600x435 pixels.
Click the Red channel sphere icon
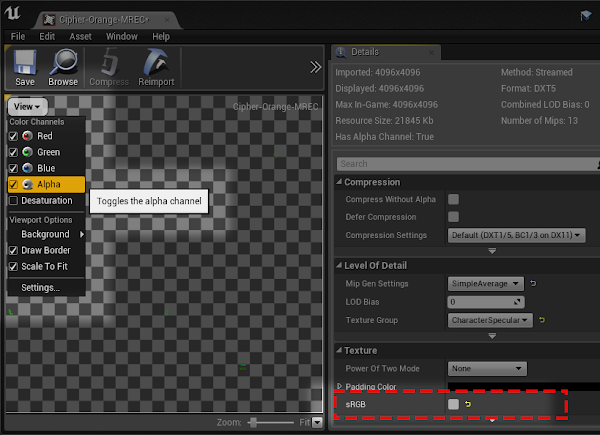(27, 136)
